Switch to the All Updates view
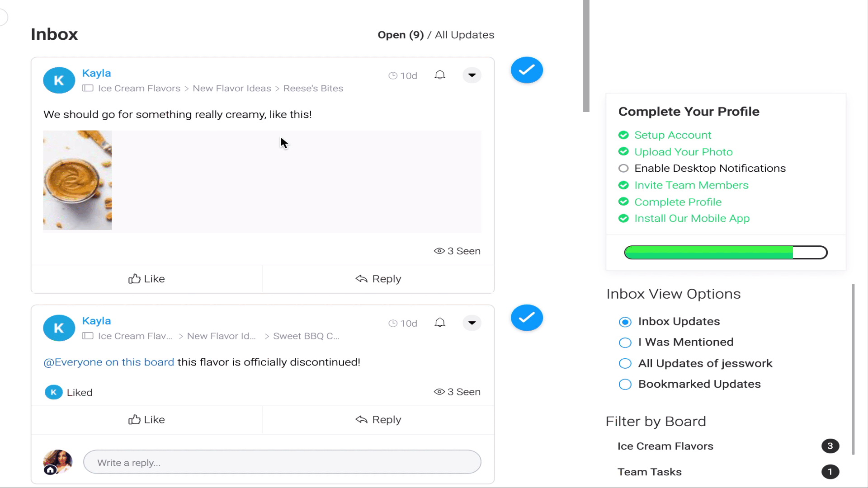868x488 pixels. click(464, 35)
